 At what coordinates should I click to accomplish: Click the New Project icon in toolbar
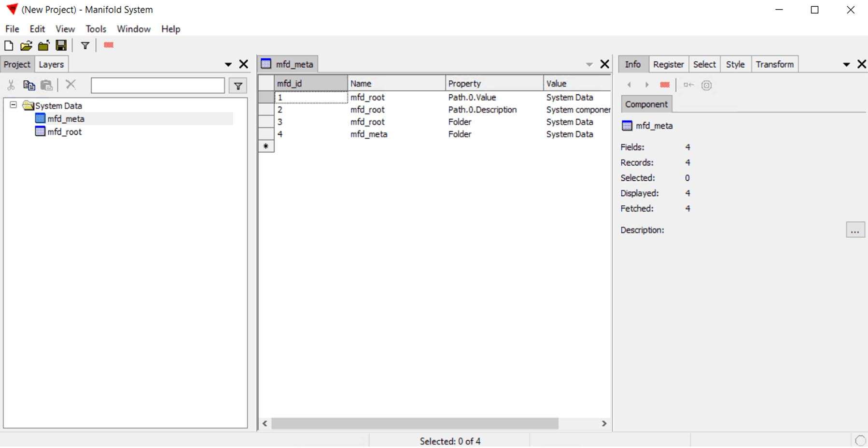(x=9, y=45)
